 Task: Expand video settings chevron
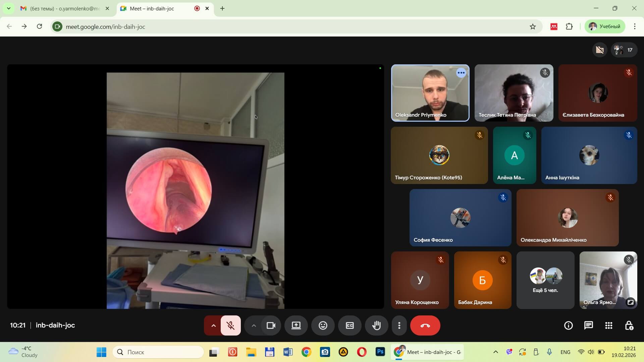coord(254,325)
